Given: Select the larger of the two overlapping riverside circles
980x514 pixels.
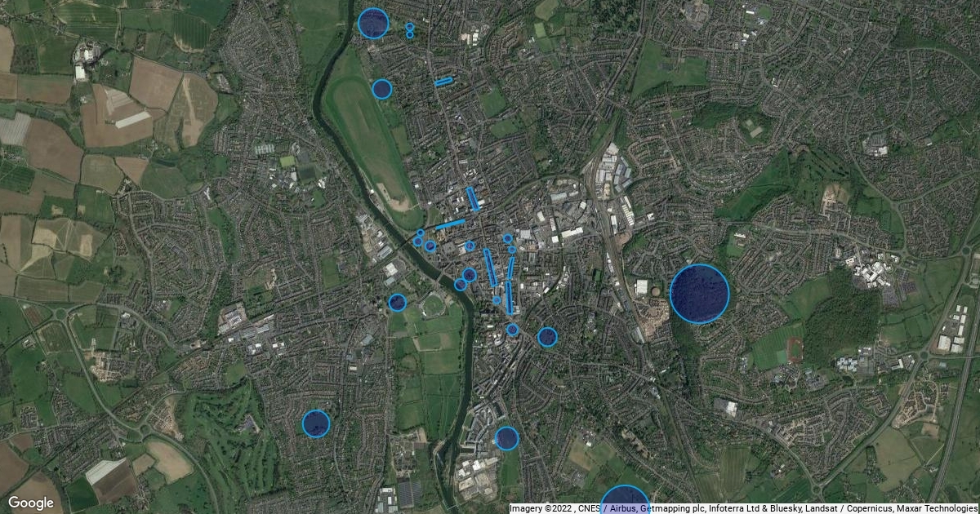Looking at the screenshot, I should (x=470, y=275).
